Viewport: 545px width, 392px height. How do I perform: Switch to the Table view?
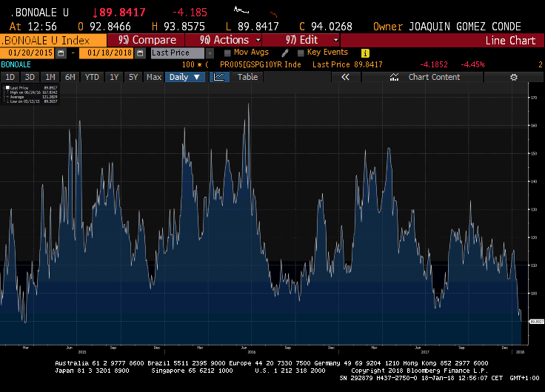pyautogui.click(x=247, y=77)
